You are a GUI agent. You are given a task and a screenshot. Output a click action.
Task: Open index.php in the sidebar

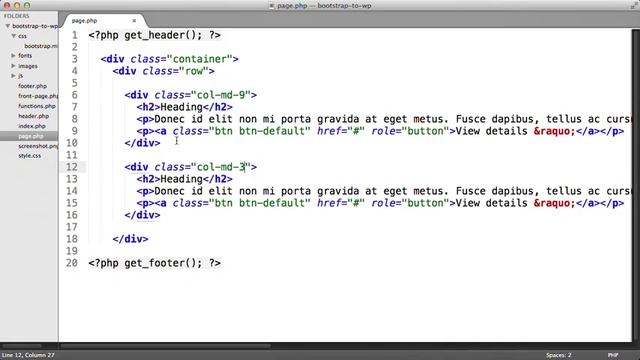(x=32, y=126)
